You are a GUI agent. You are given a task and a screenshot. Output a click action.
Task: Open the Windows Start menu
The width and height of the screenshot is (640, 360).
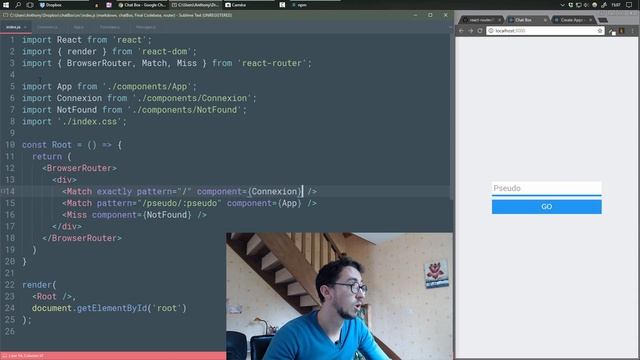[6, 5]
